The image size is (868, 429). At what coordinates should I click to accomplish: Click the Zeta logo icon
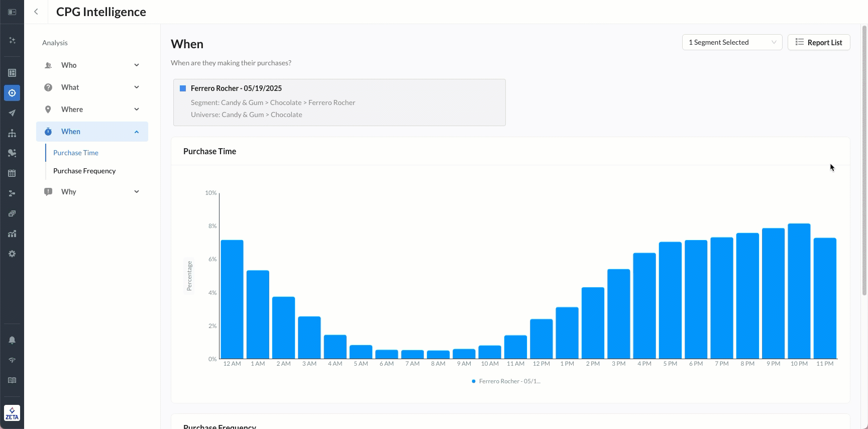point(12,413)
